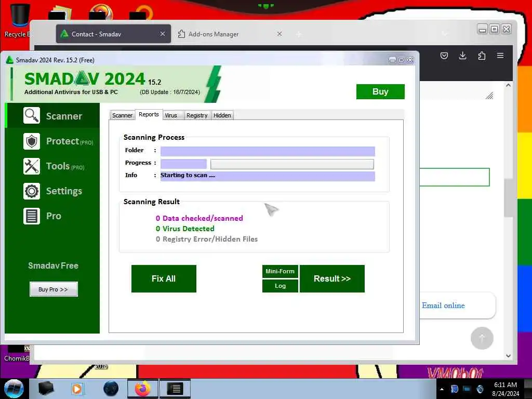Switch to the Scanner tab

(x=122, y=115)
